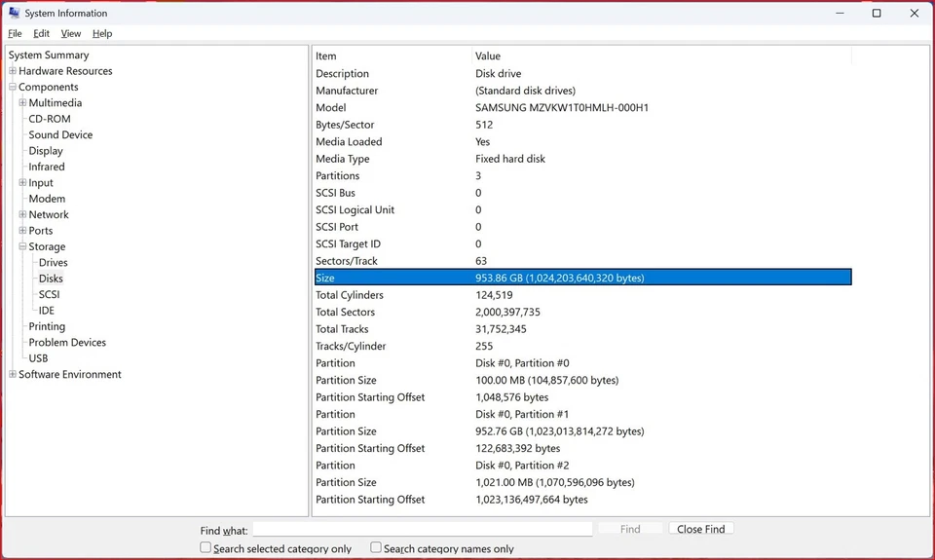
Task: Enable Search category names only checkbox
Action: pos(376,547)
